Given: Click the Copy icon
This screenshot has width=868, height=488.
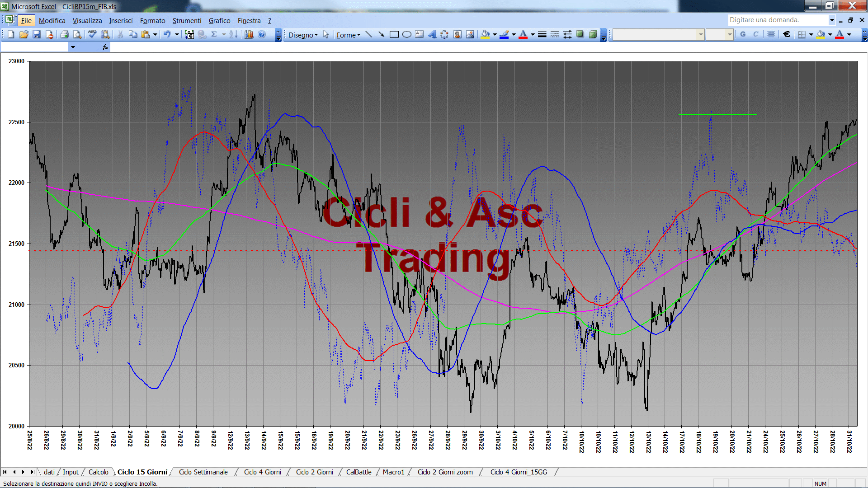Looking at the screenshot, I should point(133,34).
